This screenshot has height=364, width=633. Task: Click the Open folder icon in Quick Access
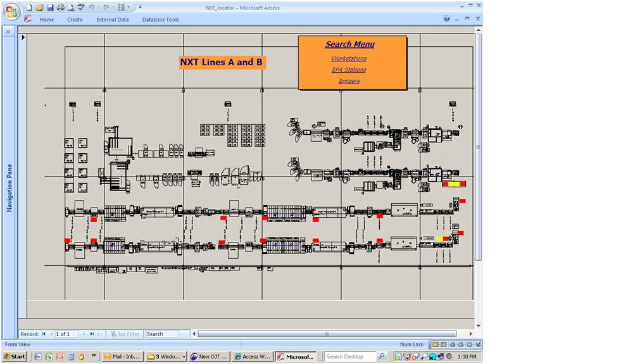(39, 7)
